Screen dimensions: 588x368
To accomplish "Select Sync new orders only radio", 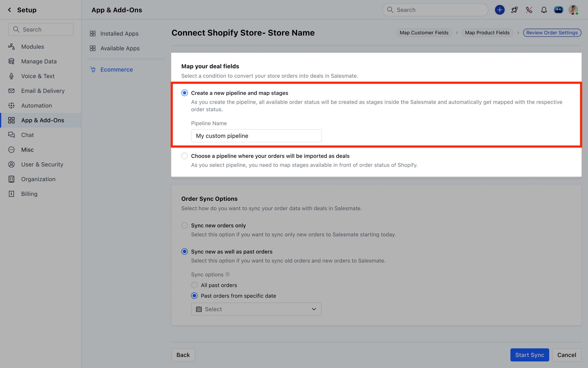I will click(184, 225).
